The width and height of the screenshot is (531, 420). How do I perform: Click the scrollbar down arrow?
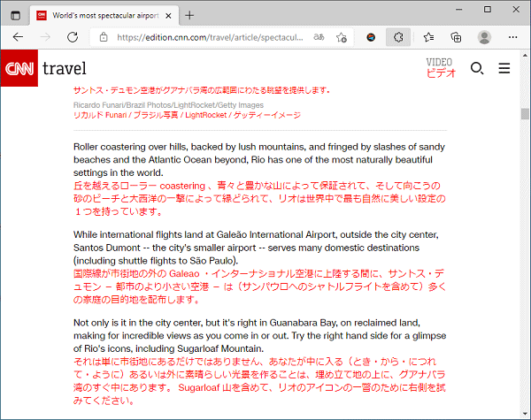[x=525, y=414]
